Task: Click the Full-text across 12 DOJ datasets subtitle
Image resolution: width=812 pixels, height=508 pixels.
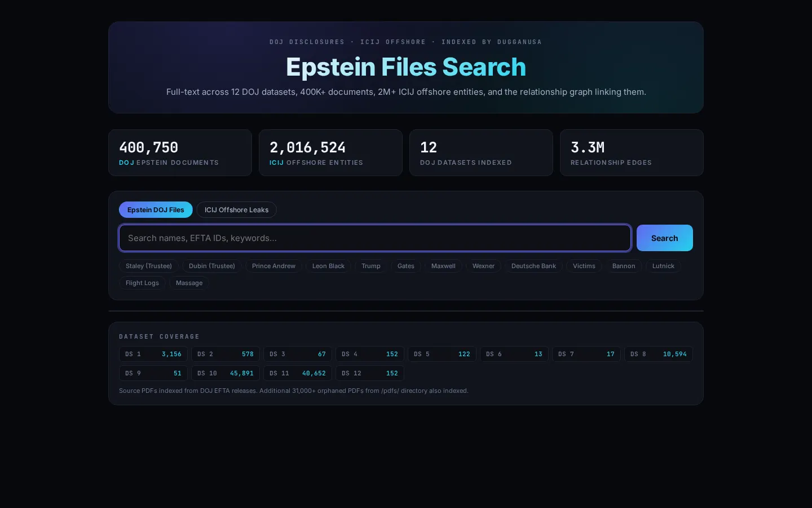Action: coord(406,92)
